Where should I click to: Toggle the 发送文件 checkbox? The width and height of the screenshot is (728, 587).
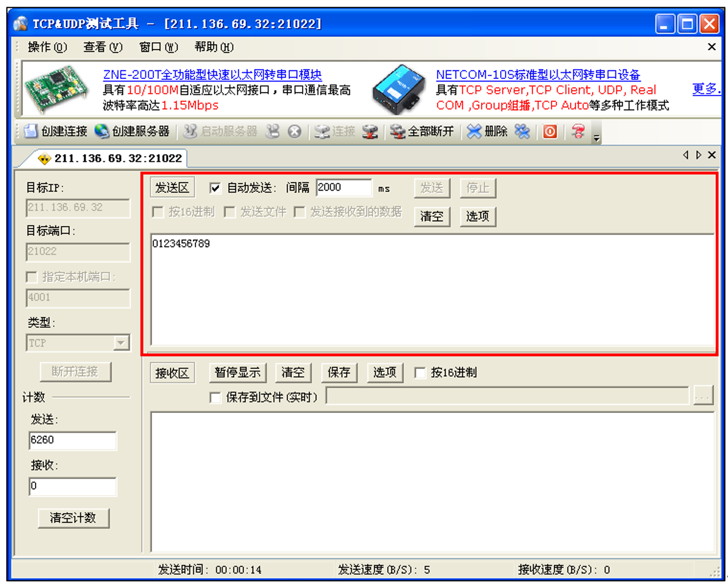click(229, 212)
